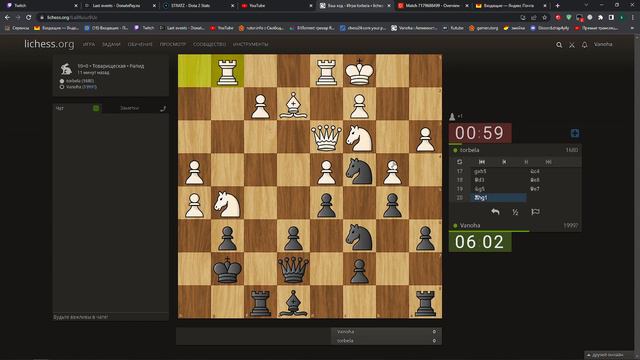Open the lichess search icon
The height and width of the screenshot is (360, 640).
(559, 45)
